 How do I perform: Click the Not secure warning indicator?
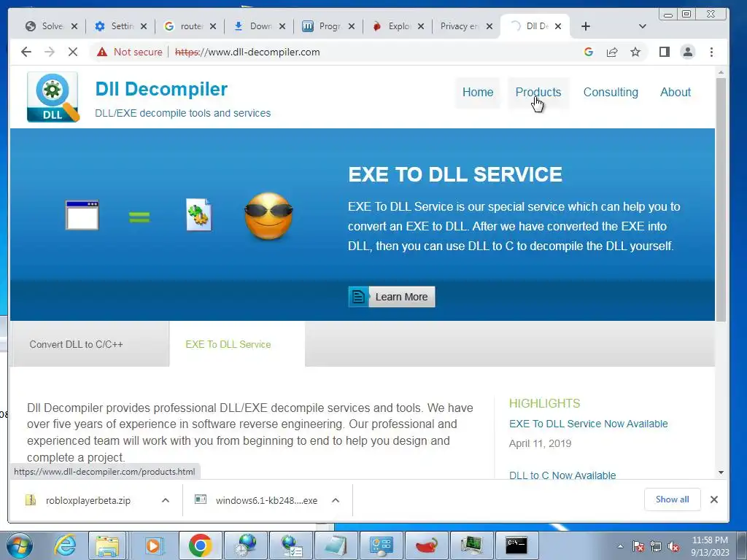(130, 52)
